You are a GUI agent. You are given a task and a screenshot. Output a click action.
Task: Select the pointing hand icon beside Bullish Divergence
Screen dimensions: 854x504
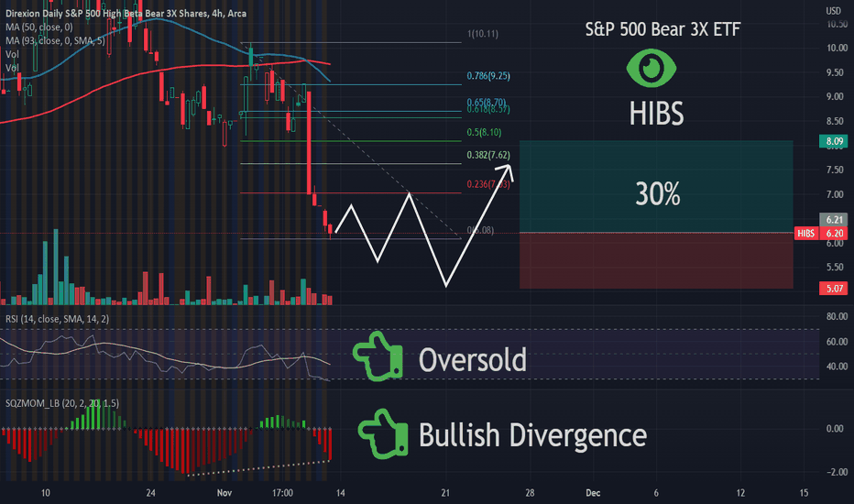point(383,433)
